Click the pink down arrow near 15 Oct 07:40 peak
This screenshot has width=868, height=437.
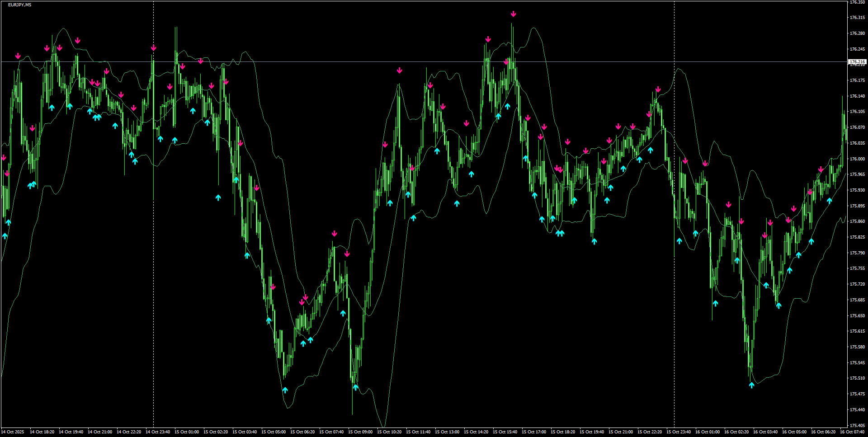[334, 234]
